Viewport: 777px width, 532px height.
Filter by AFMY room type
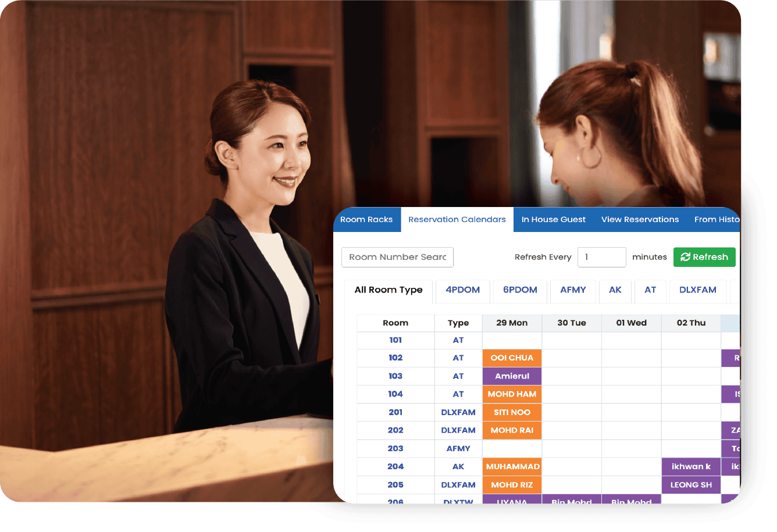tap(573, 290)
